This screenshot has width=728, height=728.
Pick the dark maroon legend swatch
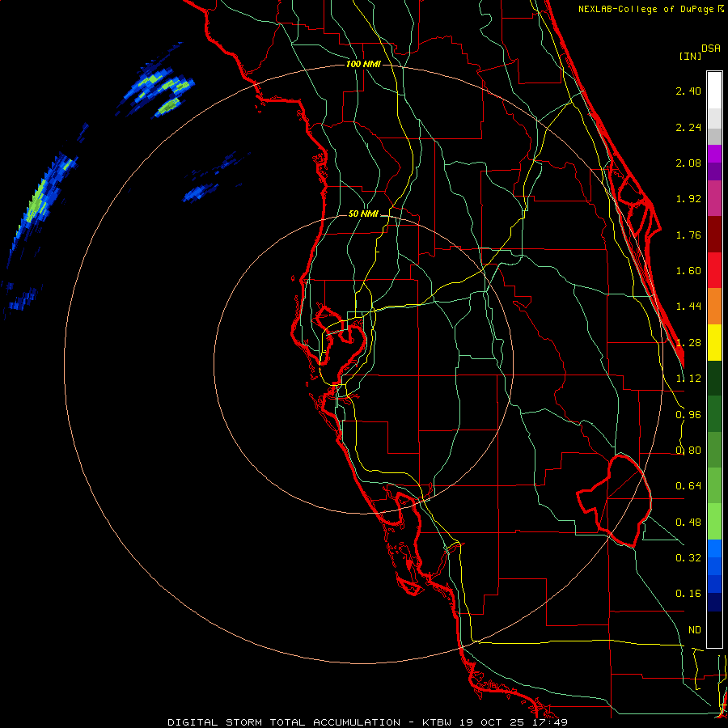coord(714,235)
